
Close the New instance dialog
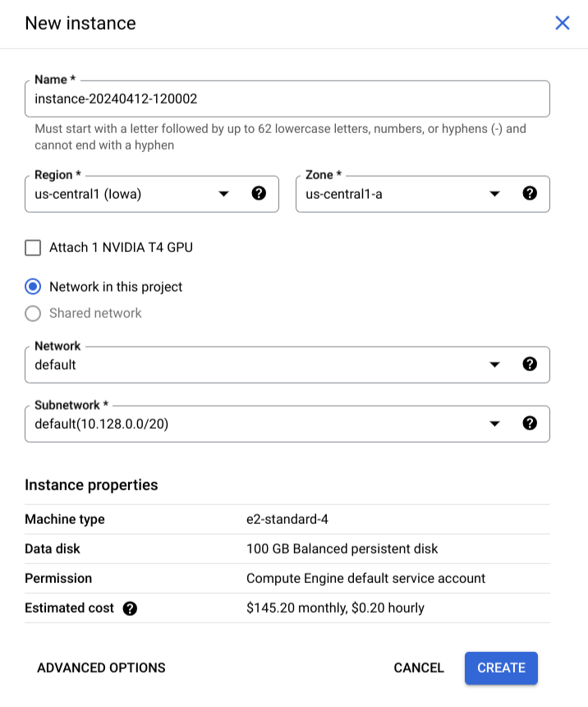[562, 23]
